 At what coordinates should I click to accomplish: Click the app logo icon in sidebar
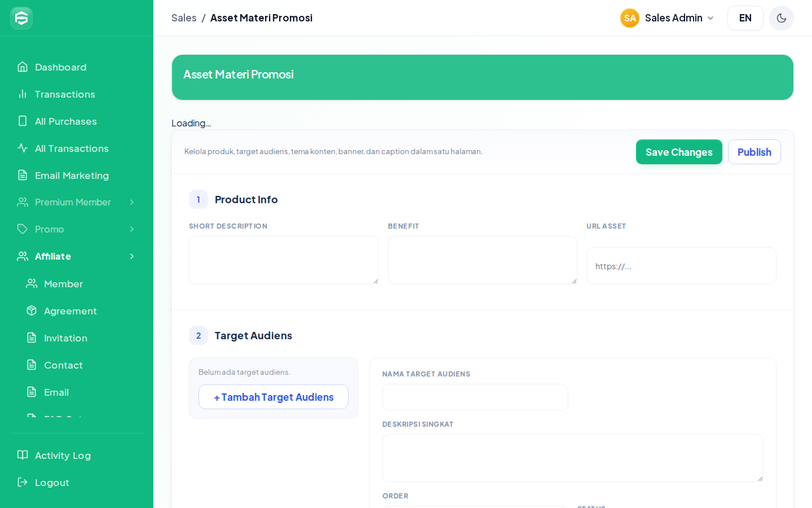(21, 18)
